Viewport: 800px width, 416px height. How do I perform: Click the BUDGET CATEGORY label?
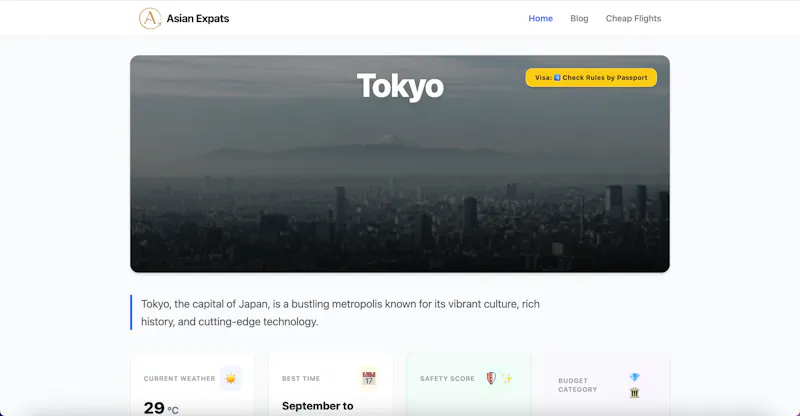578,385
